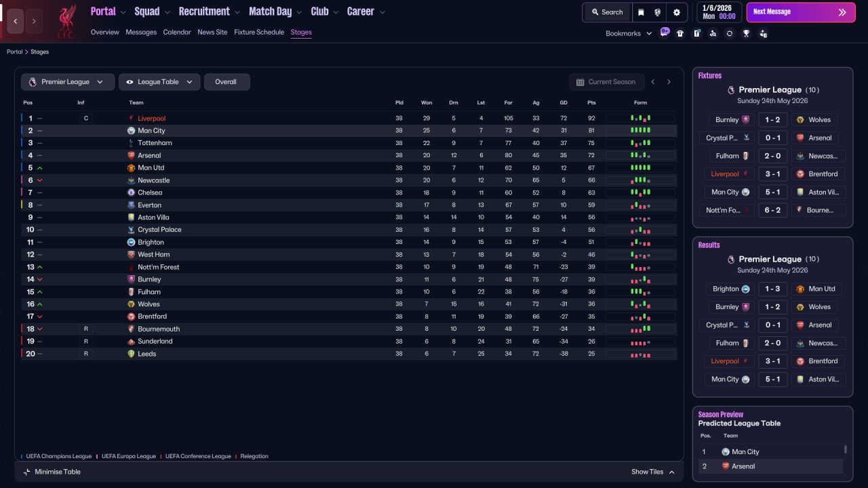This screenshot has height=488, width=868.
Task: Toggle the Overall table filter button
Action: coord(226,82)
